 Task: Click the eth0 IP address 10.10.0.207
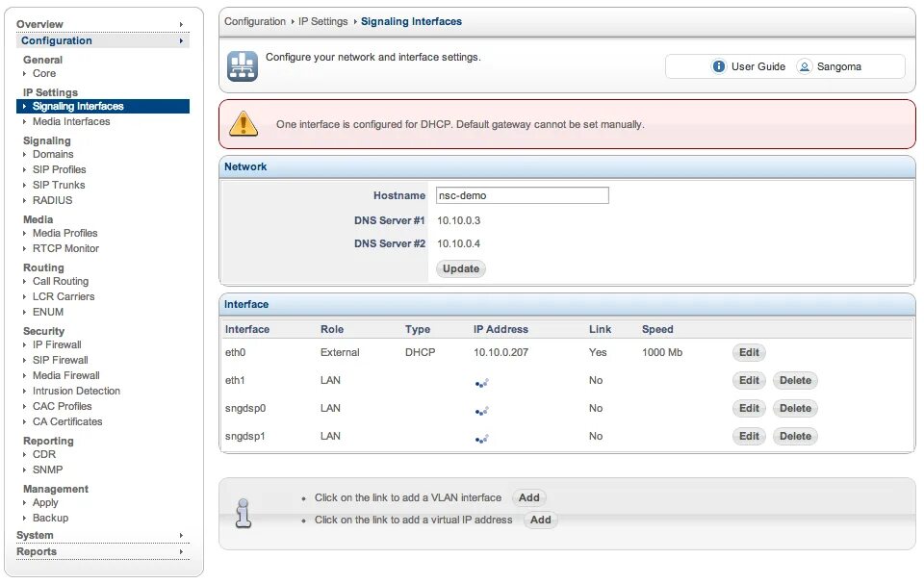(x=500, y=352)
